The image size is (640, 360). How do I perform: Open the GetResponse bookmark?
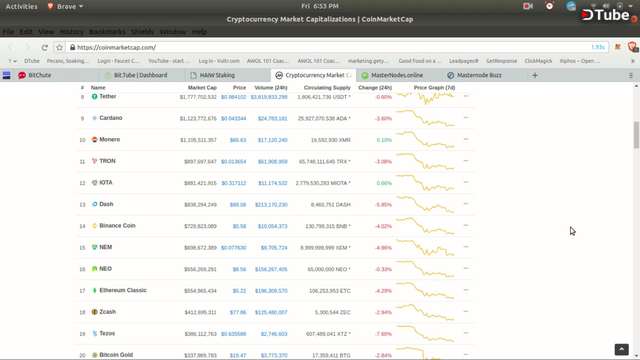501,61
